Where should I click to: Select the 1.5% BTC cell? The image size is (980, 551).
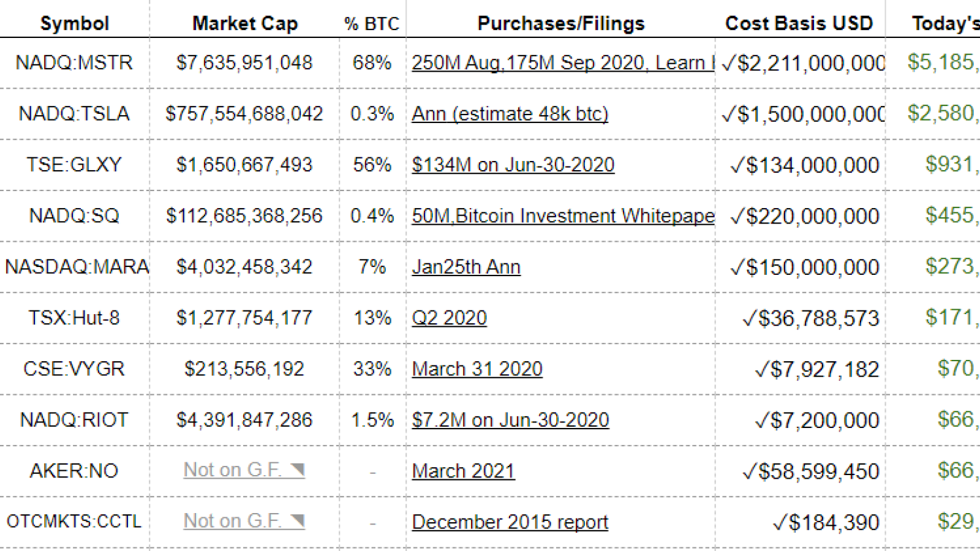click(372, 420)
